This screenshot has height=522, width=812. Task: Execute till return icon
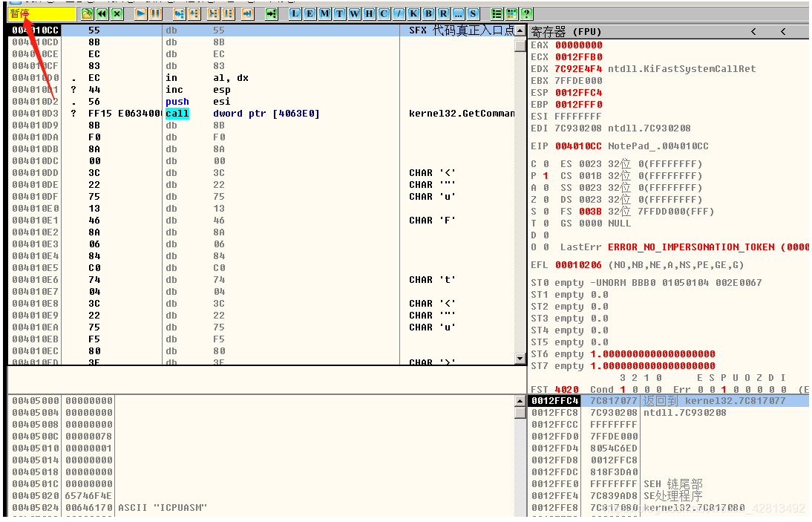tap(248, 14)
